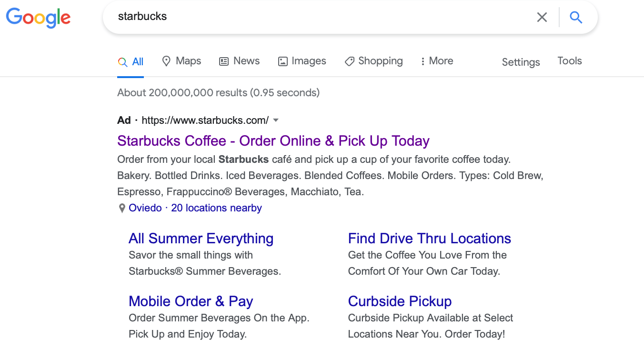Open the Mobile Order & Pay sitelink

tap(191, 301)
